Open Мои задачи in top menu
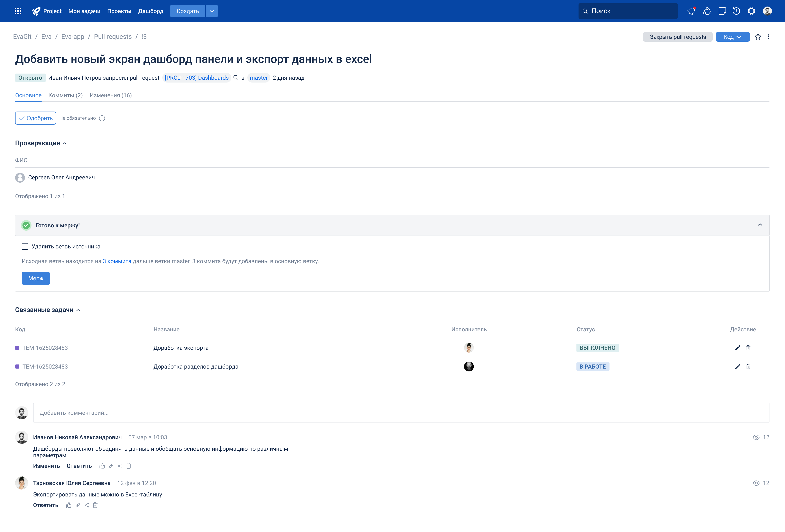This screenshot has width=785, height=532. [x=84, y=11]
